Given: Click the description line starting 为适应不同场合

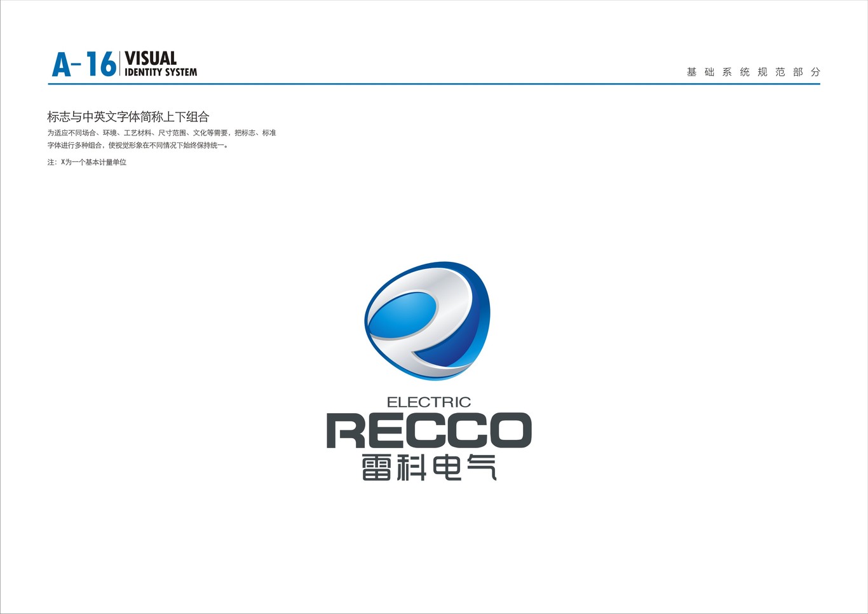Looking at the screenshot, I should tap(161, 133).
